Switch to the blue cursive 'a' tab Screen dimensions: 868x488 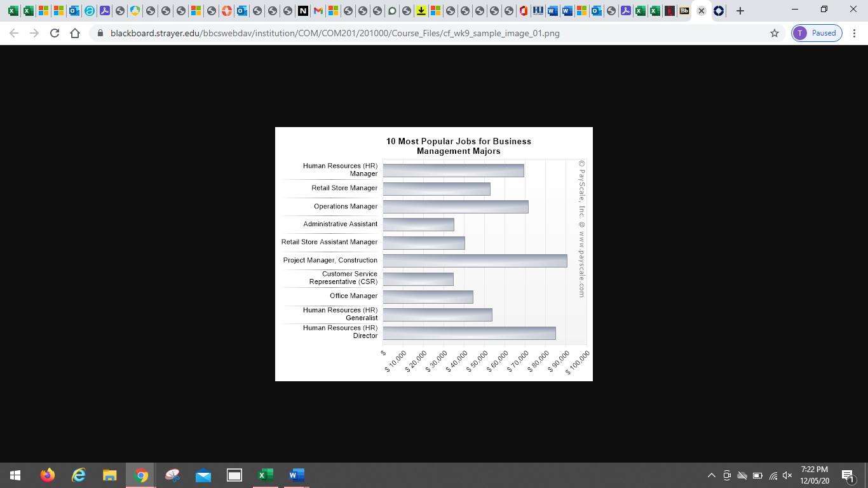[x=90, y=11]
